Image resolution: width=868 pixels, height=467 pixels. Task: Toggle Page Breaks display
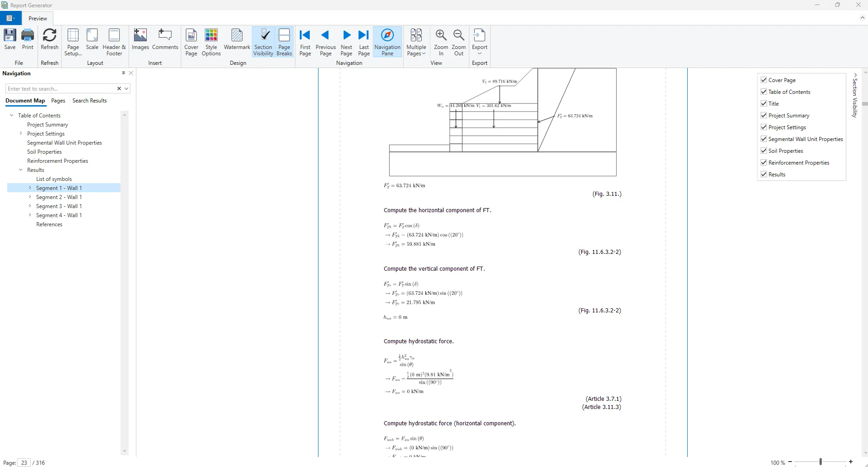pos(284,42)
